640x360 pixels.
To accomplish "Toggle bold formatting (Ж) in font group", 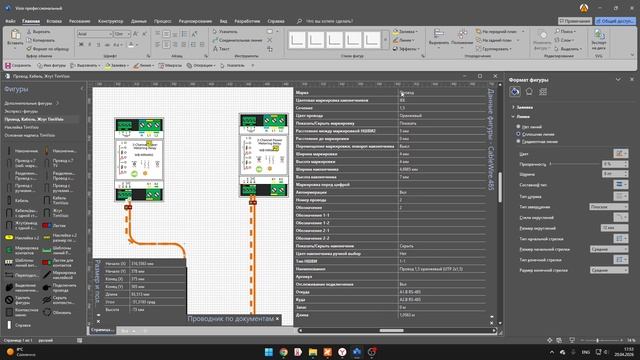I will 81,44.
